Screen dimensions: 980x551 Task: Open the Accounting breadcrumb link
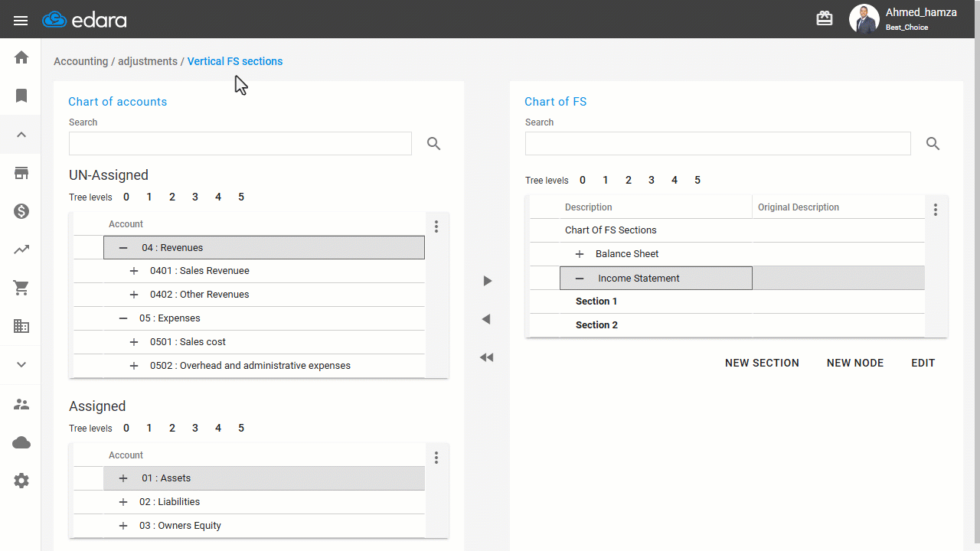[x=81, y=61]
